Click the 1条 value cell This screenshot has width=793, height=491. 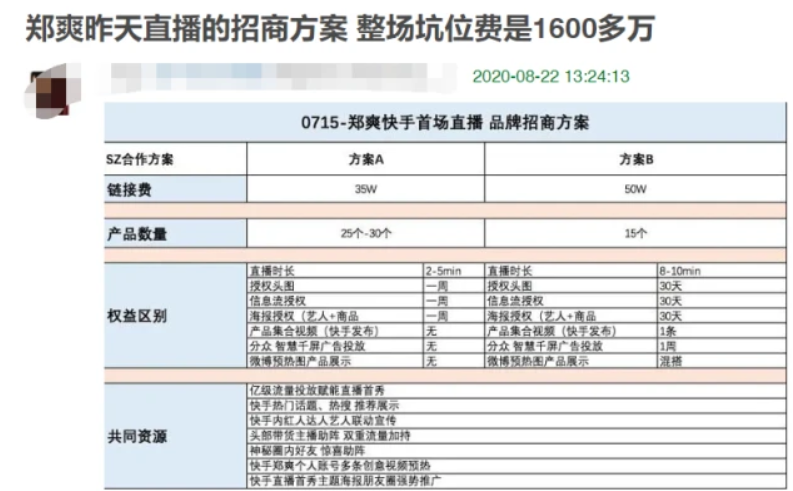(722, 331)
